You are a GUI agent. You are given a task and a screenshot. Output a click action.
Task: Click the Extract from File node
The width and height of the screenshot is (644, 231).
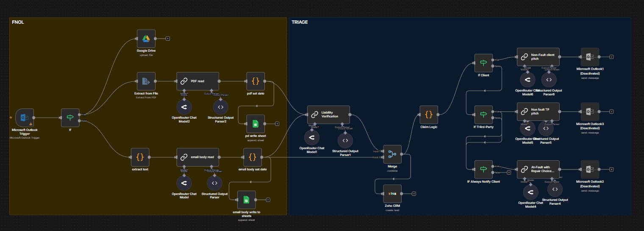(146, 81)
